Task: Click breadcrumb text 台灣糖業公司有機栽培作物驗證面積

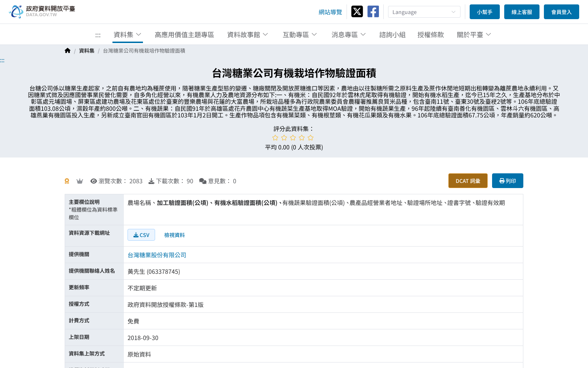Action: point(144,51)
